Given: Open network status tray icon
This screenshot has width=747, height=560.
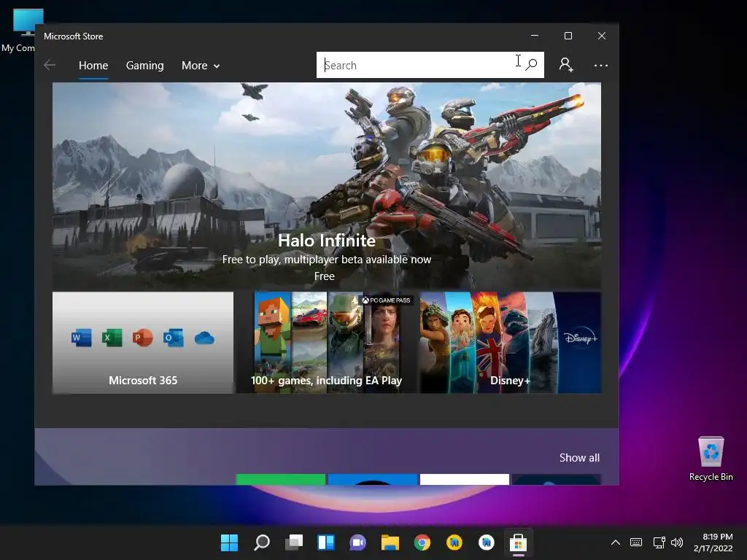Looking at the screenshot, I should (659, 542).
